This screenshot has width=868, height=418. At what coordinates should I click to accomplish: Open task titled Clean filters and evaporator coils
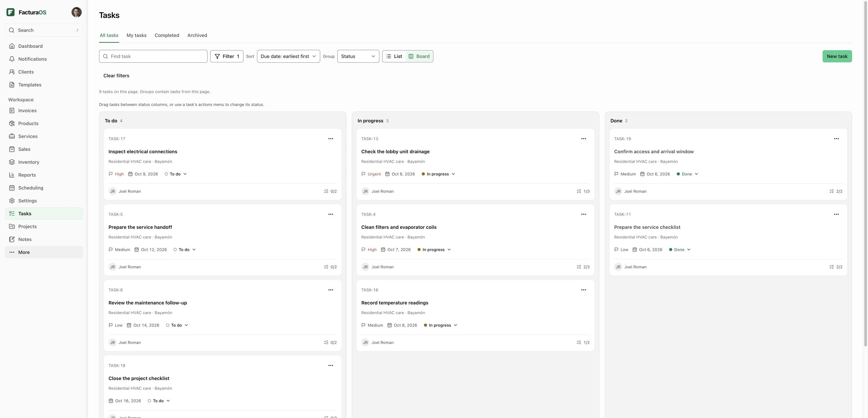(399, 227)
